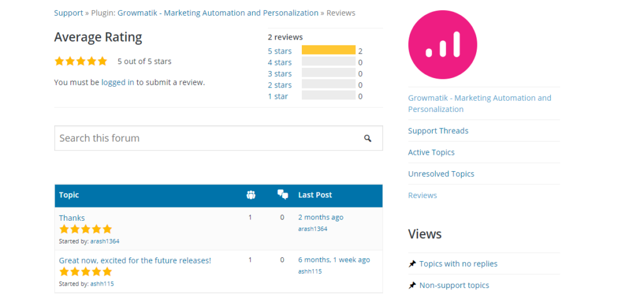Go to Active Topics
Viewport: 644px width, 295px height.
coord(431,152)
